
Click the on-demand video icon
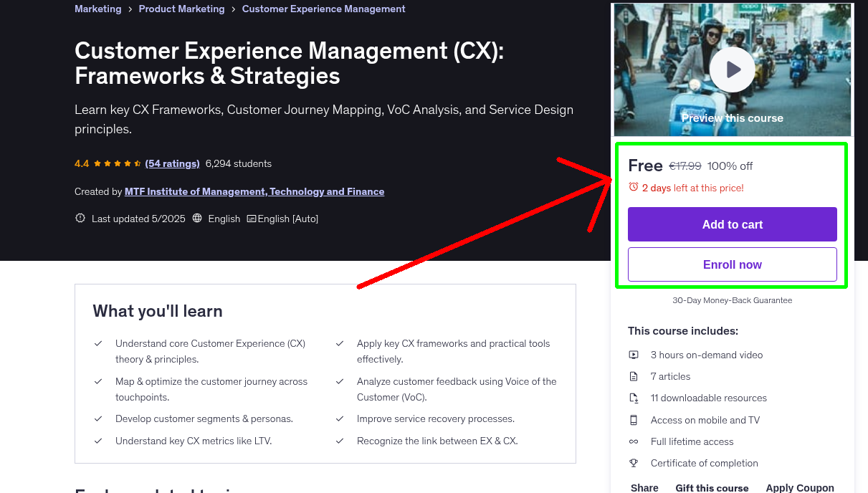633,355
